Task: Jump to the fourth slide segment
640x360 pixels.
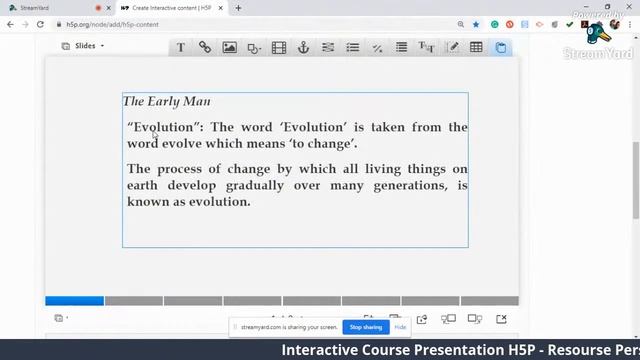Action: (253, 301)
